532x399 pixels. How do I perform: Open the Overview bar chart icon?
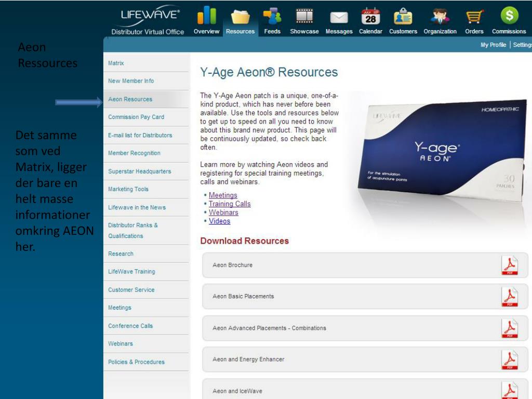(207, 16)
